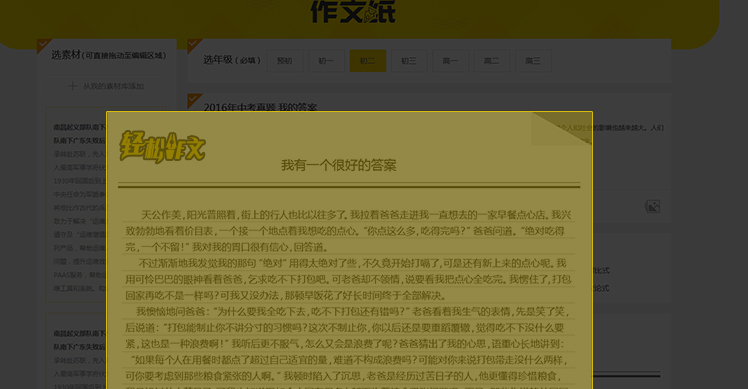This screenshot has height=389, width=748.
Task: Click the essay title 我有一个很好的答案
Action: (339, 166)
